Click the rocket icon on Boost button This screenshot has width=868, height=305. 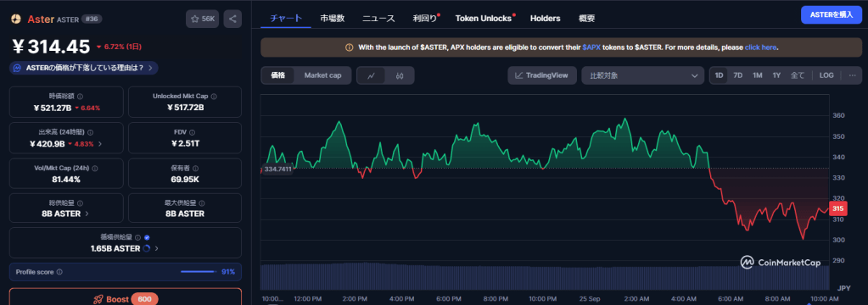pos(98,299)
